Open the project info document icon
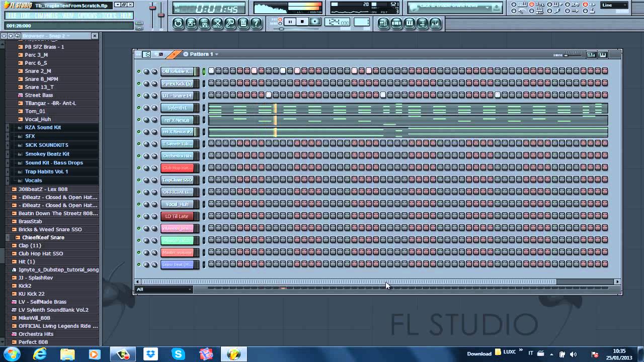644x362 pixels. pyautogui.click(x=244, y=23)
